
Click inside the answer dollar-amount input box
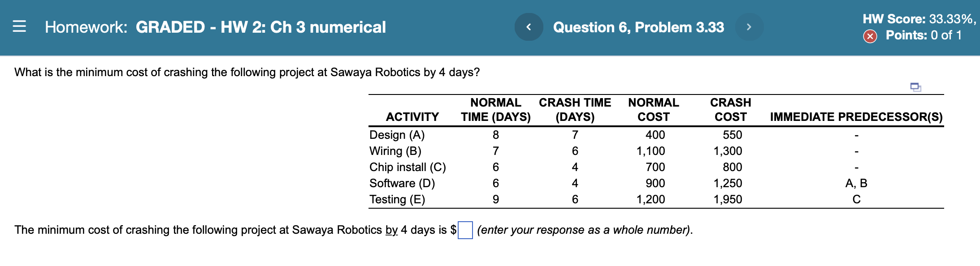[x=465, y=230]
